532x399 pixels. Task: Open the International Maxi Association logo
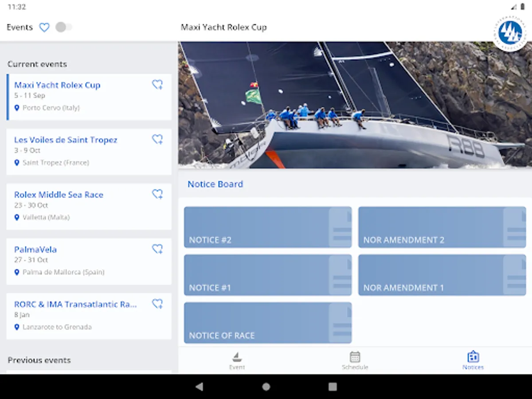click(510, 33)
